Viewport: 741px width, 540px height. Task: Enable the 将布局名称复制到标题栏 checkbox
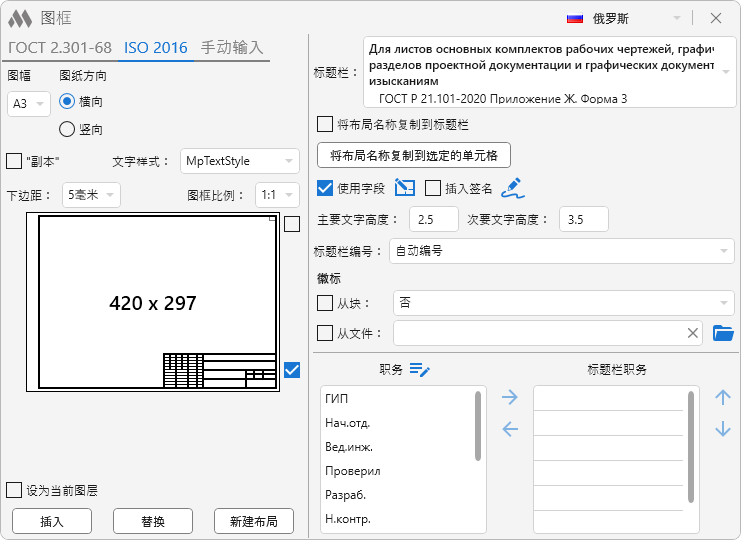tap(325, 125)
